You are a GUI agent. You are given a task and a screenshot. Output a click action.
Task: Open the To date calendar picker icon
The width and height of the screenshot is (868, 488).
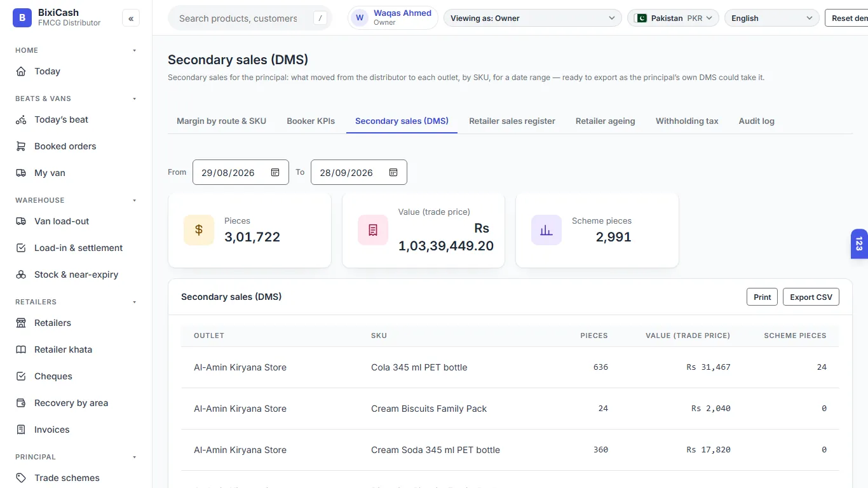393,172
